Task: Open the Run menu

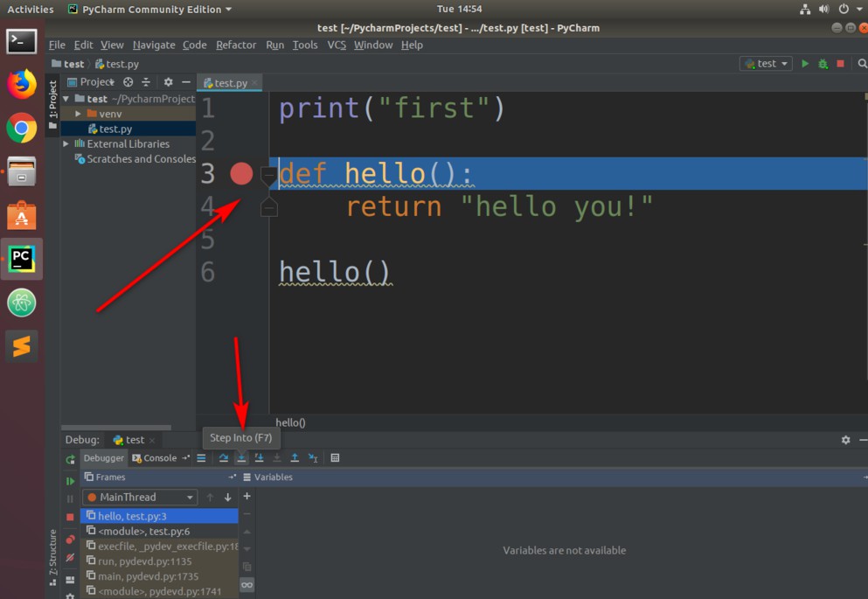Action: (274, 45)
